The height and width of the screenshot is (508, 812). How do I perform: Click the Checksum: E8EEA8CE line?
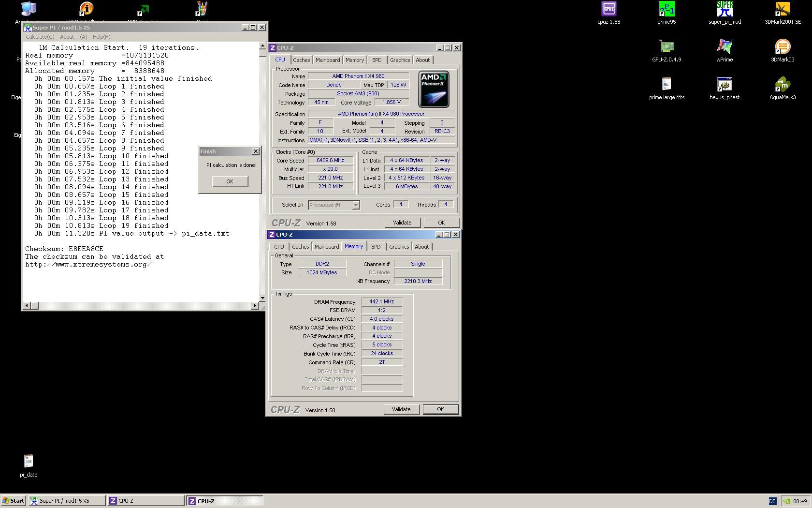[x=64, y=249]
